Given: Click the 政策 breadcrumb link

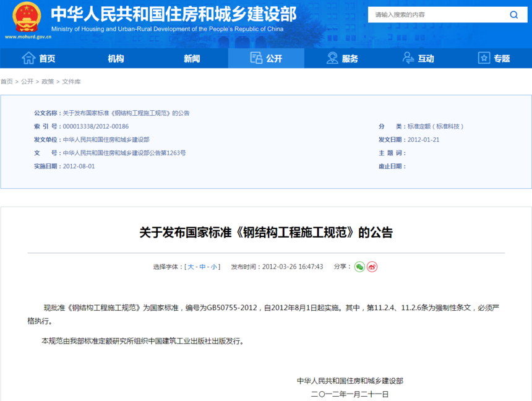Looking at the screenshot, I should [x=48, y=82].
